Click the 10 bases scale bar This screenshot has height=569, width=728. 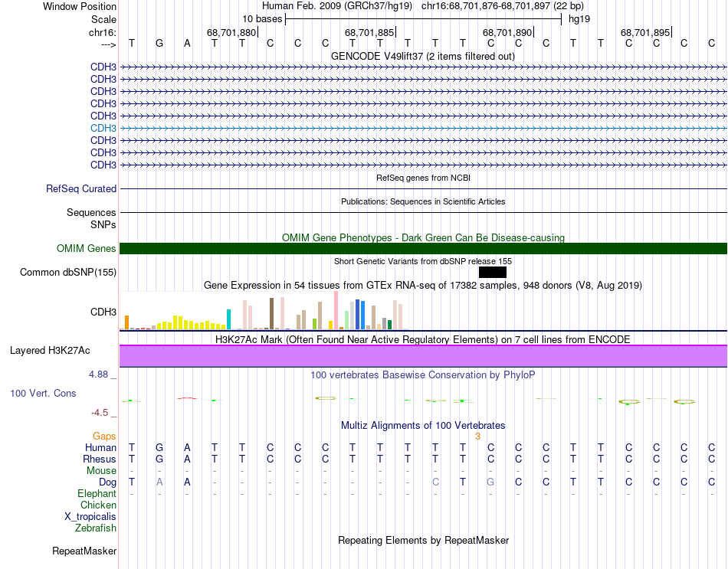coord(424,19)
